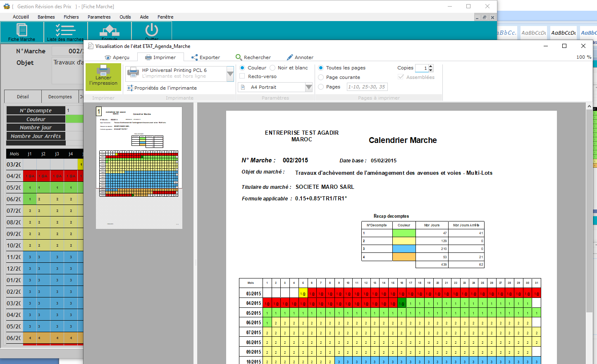The height and width of the screenshot is (364, 597).
Task: Select the Page courante radio button
Action: pyautogui.click(x=321, y=77)
